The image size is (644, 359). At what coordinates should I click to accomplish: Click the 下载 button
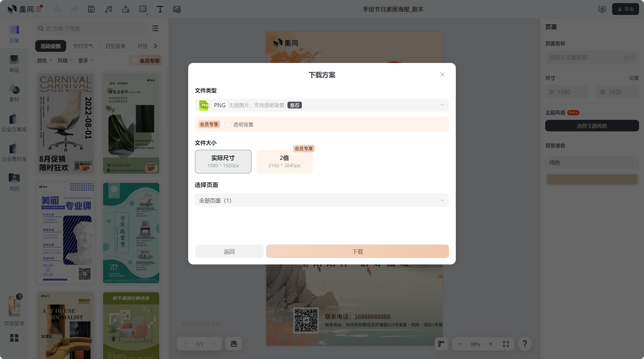(x=358, y=251)
